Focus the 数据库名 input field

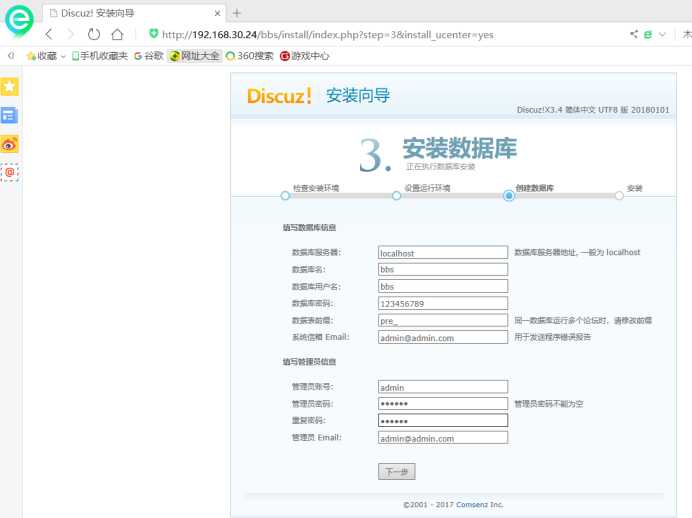click(x=443, y=269)
